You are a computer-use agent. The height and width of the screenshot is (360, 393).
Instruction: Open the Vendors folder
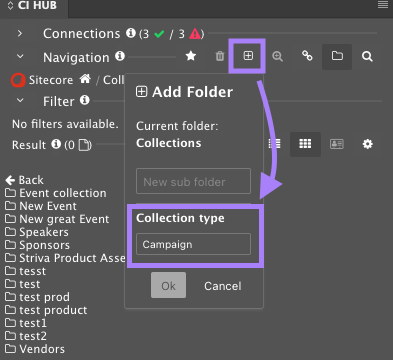point(35,349)
